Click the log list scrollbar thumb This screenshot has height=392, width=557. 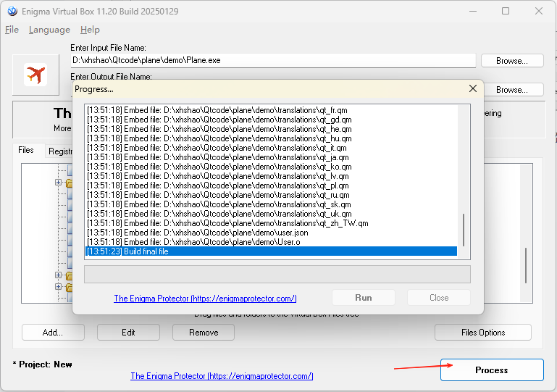464,230
